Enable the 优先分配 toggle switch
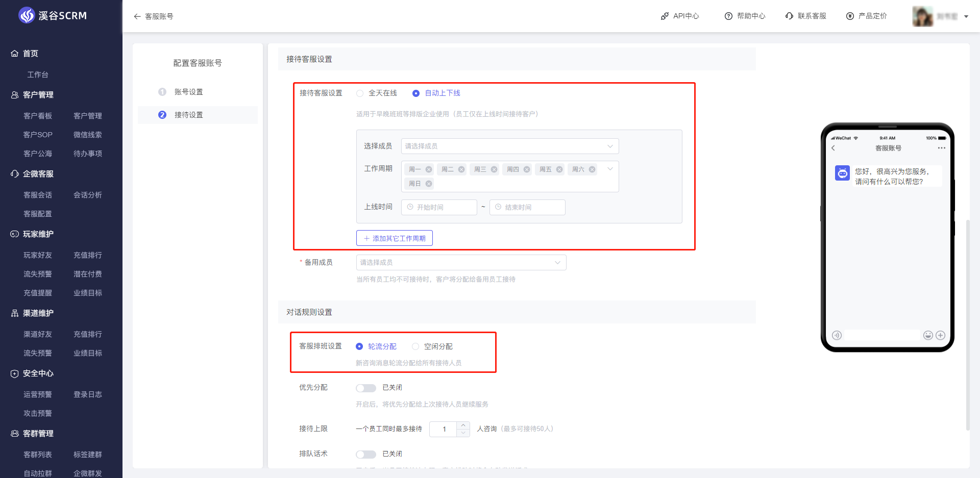 tap(366, 388)
